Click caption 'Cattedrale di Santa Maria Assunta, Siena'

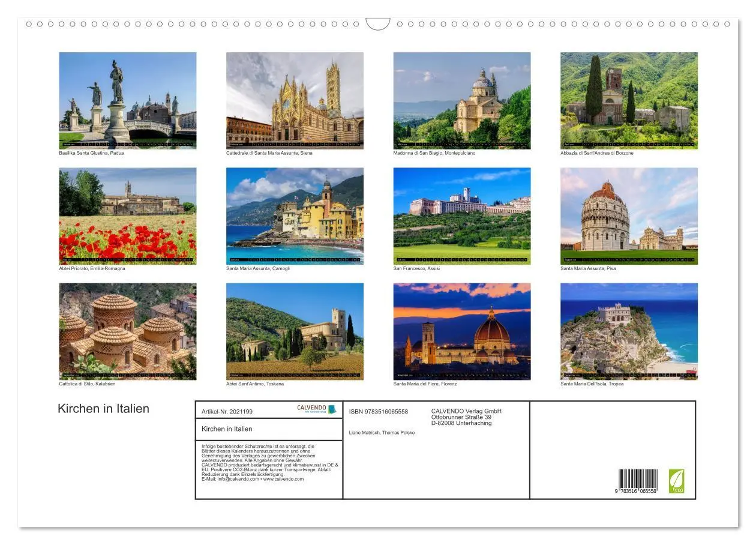coord(269,153)
